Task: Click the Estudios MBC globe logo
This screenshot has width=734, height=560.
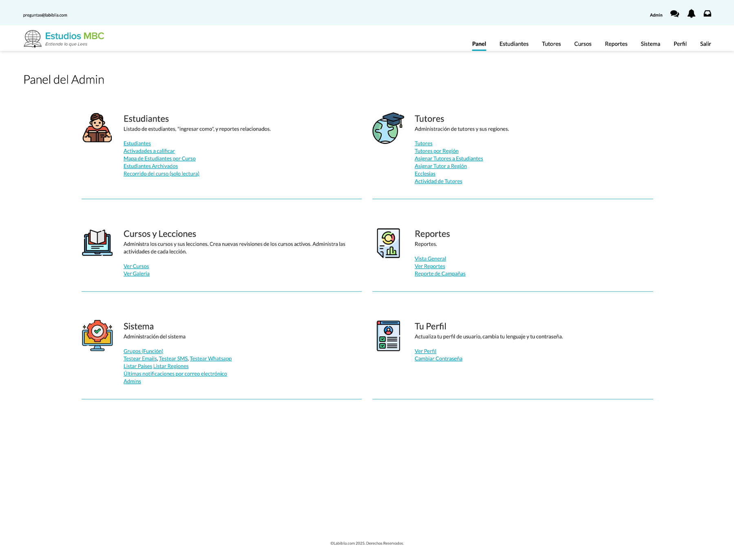Action: coord(33,38)
